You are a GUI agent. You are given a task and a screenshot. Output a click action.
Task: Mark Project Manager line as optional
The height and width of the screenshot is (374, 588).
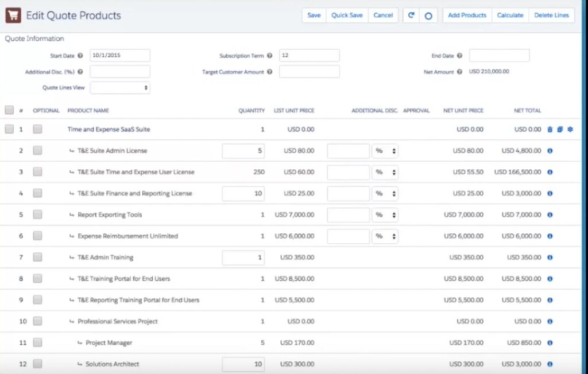[x=37, y=342]
